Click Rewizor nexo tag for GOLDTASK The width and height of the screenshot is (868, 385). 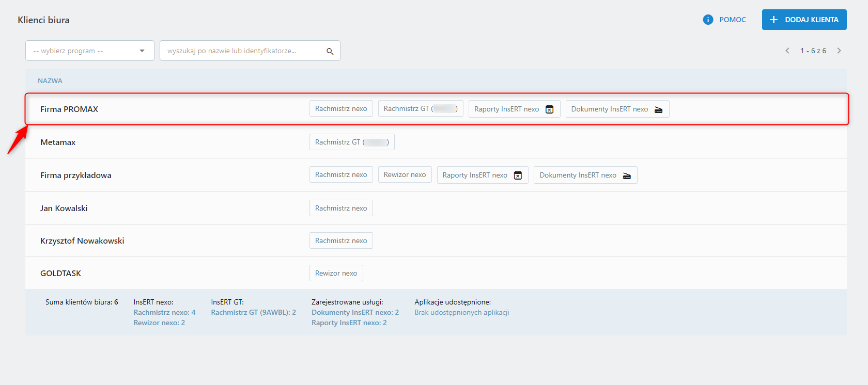(336, 273)
